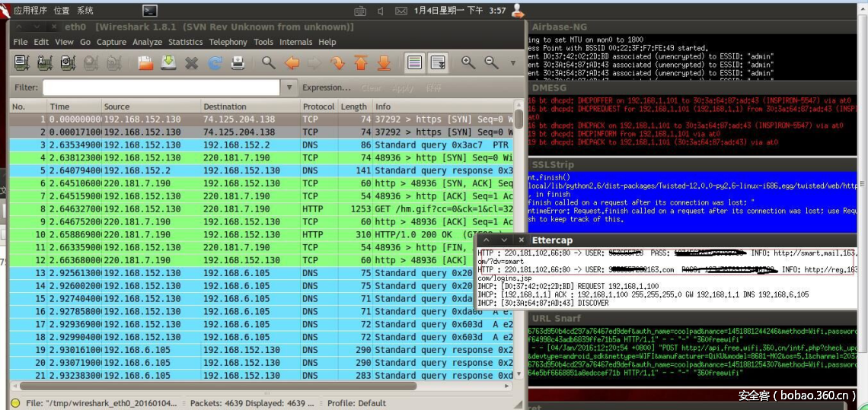Start a new live capture
868x410 pixels.
[x=68, y=63]
